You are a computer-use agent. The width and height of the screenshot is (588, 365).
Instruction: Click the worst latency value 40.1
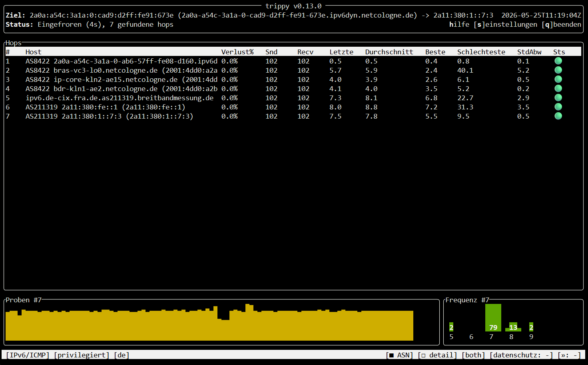pyautogui.click(x=465, y=70)
